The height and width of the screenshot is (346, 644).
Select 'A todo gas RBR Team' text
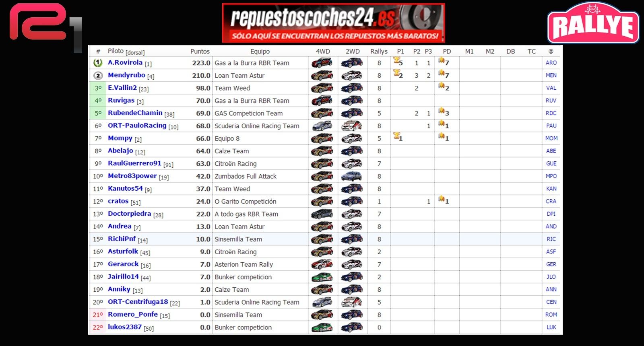pos(246,214)
